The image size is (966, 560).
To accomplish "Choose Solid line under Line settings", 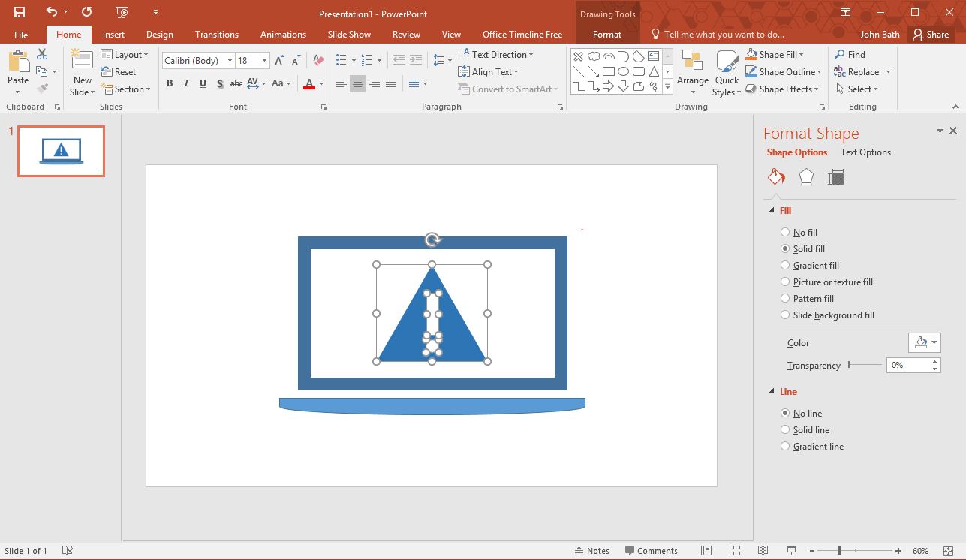I will click(786, 429).
